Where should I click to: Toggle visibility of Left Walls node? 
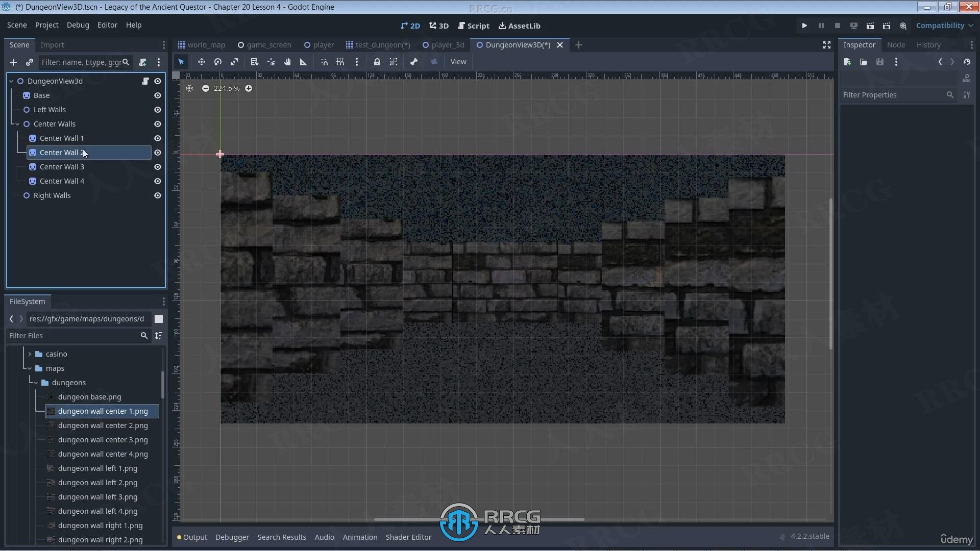[157, 110]
